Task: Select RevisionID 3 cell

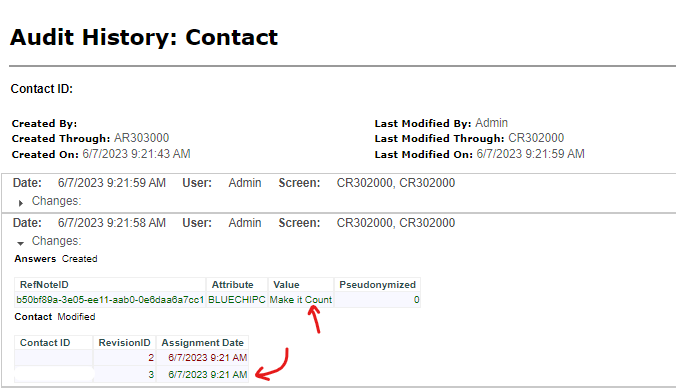Action: [x=124, y=374]
